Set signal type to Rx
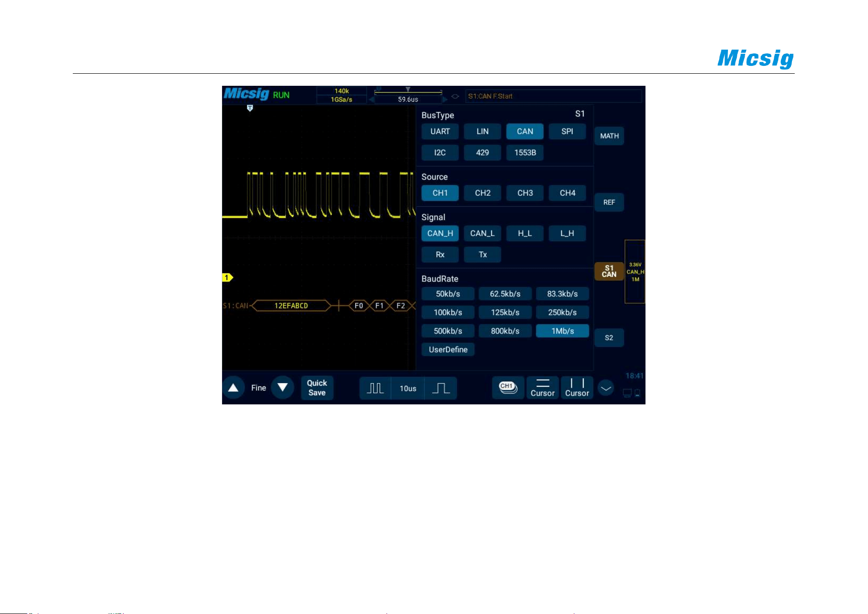The height and width of the screenshot is (614, 868). pyautogui.click(x=440, y=255)
